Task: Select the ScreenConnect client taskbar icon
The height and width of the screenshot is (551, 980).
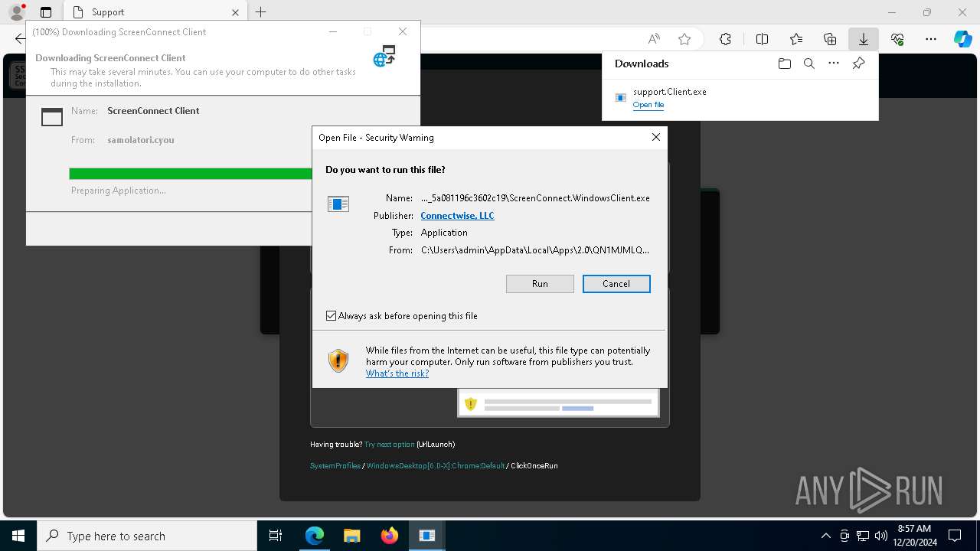Action: (x=427, y=536)
